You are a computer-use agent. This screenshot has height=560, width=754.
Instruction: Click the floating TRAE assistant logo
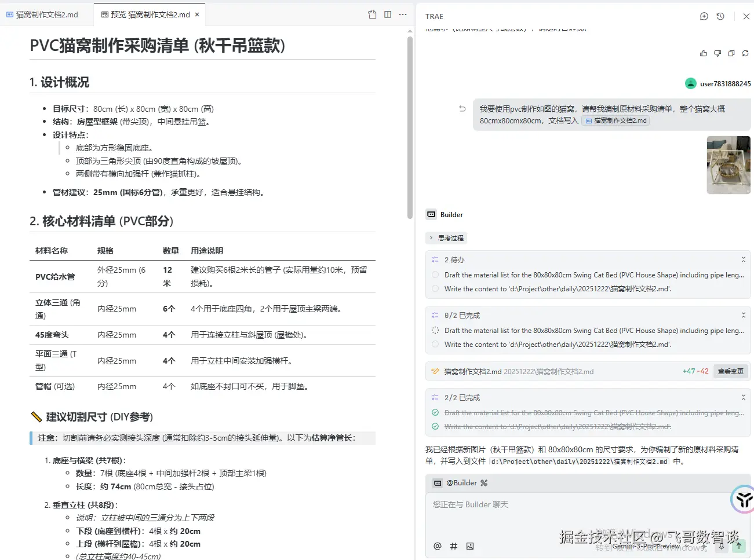click(x=744, y=499)
